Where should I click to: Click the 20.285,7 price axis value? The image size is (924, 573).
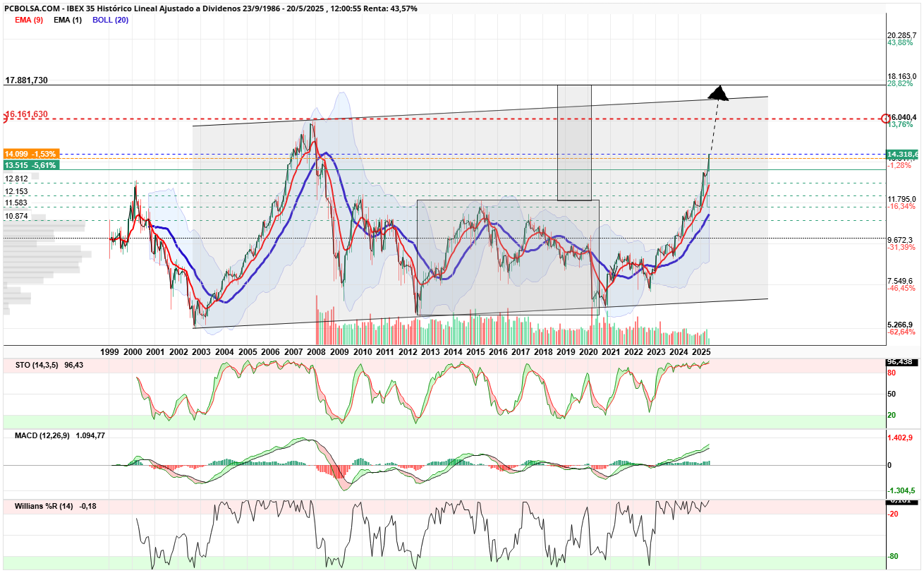(902, 35)
